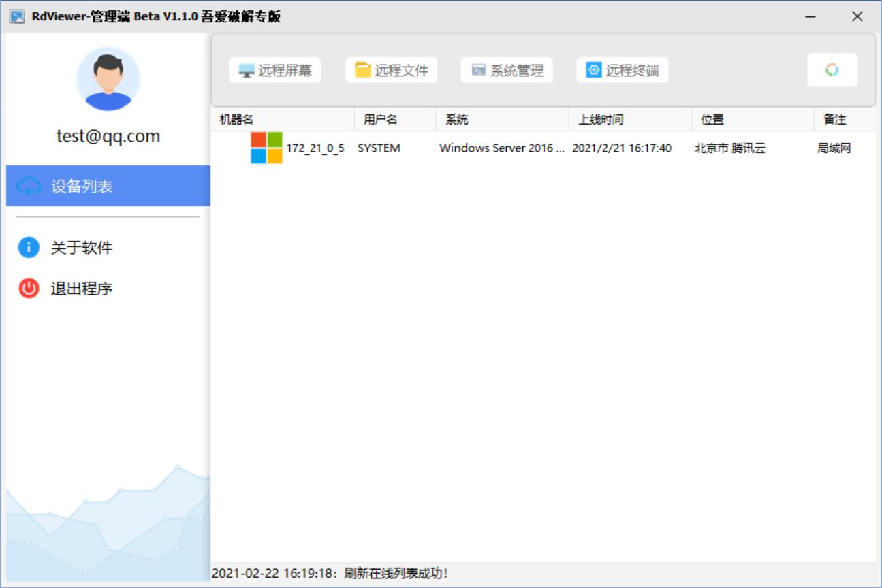Click the blue info icon beside 关于软件

29,248
